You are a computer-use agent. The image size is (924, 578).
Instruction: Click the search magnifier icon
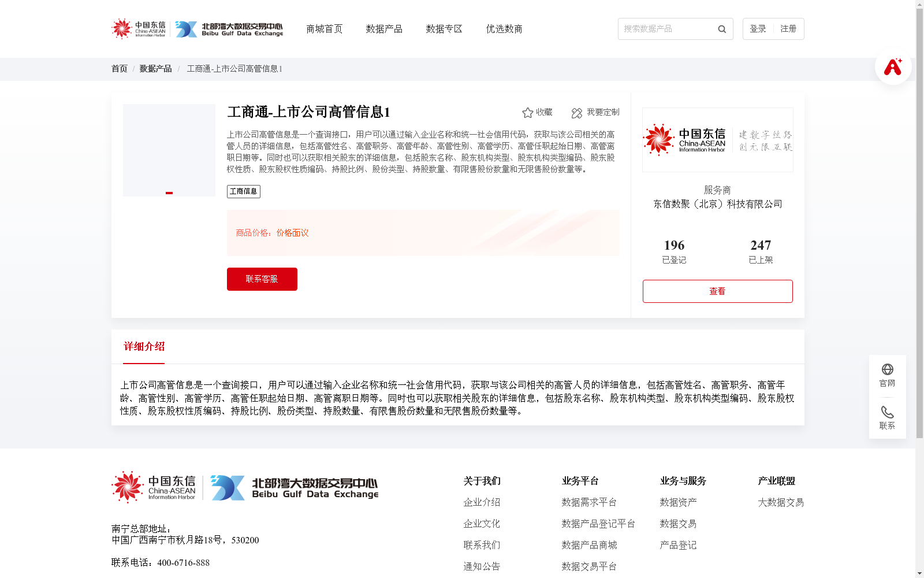pos(721,29)
